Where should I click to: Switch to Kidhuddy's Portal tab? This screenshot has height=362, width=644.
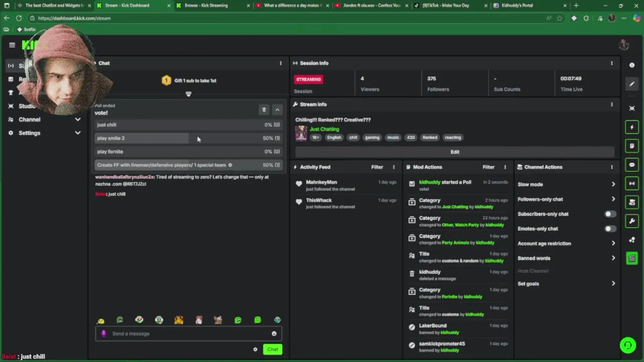click(529, 6)
